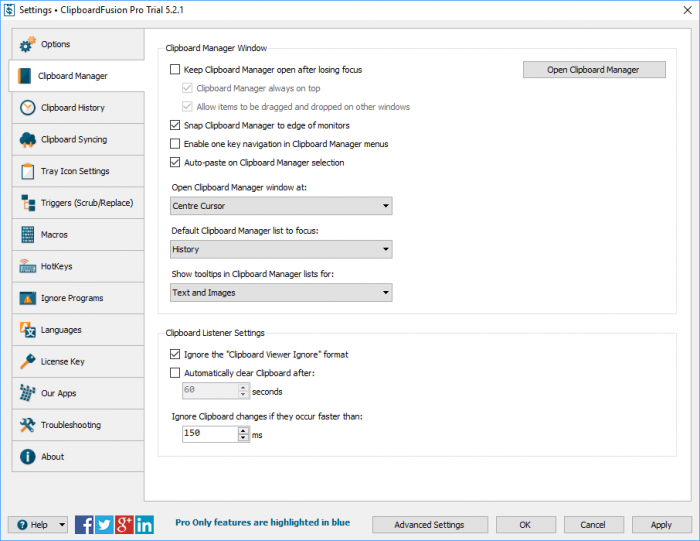This screenshot has height=541, width=700.
Task: Click the Tray Icon Settings clipboard icon
Action: click(x=28, y=171)
